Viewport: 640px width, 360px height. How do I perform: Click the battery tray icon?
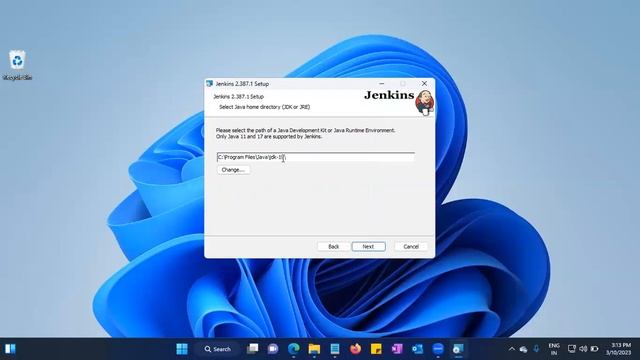pos(595,349)
